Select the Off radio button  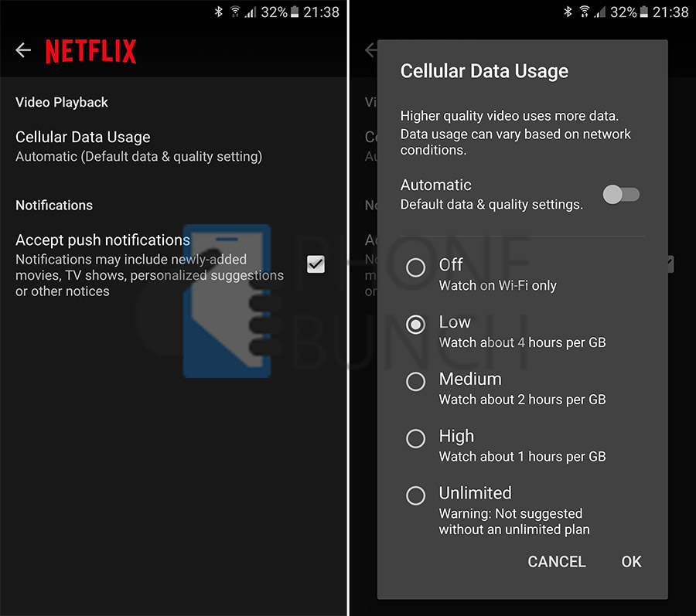click(x=416, y=267)
